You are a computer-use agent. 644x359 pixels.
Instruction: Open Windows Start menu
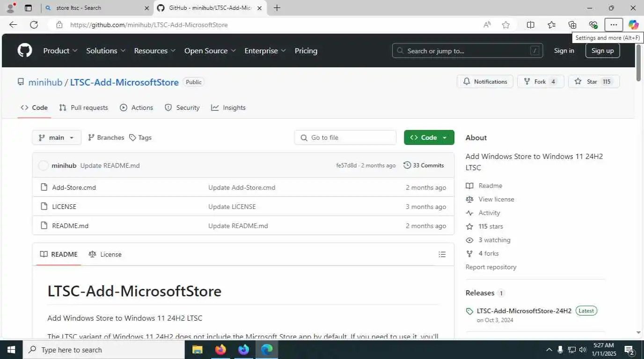coord(11,350)
